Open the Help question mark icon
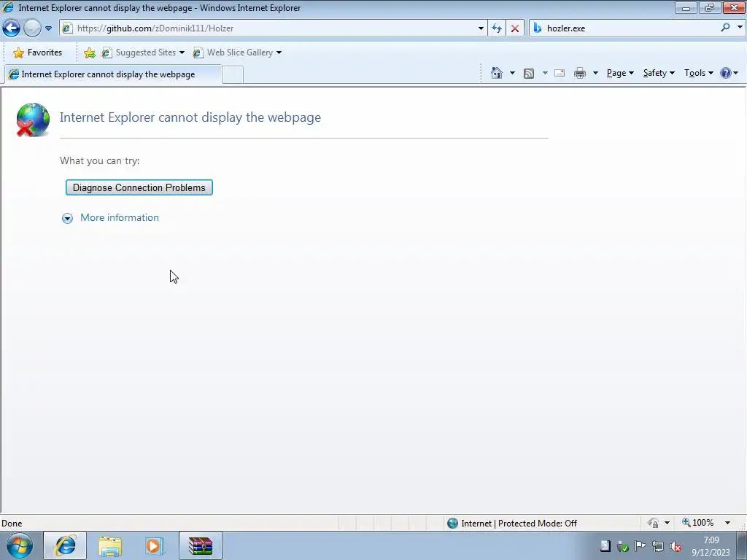 pyautogui.click(x=726, y=73)
